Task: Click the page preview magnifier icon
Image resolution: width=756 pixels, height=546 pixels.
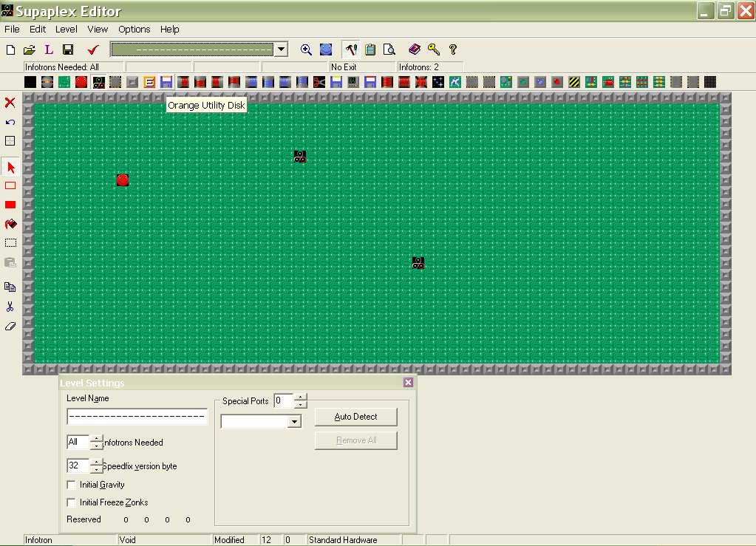Action: point(389,50)
